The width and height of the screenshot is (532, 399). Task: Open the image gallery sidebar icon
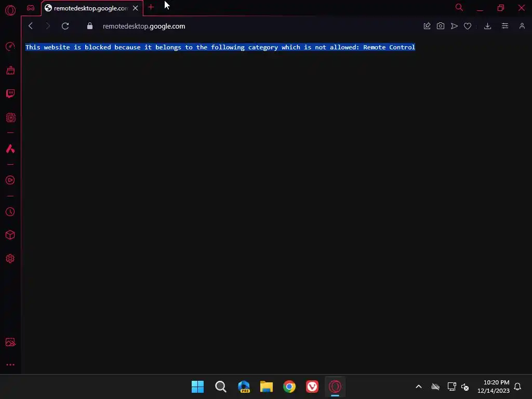click(10, 342)
